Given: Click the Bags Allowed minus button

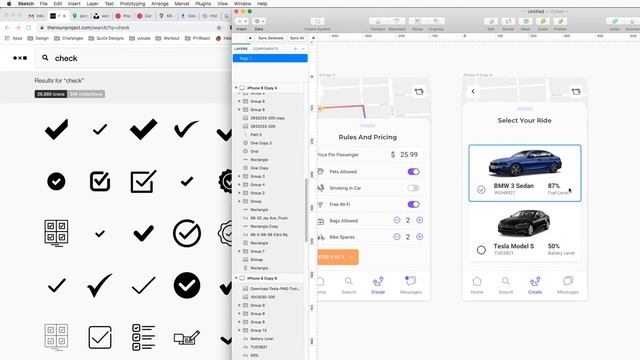Looking at the screenshot, I should pos(397,220).
